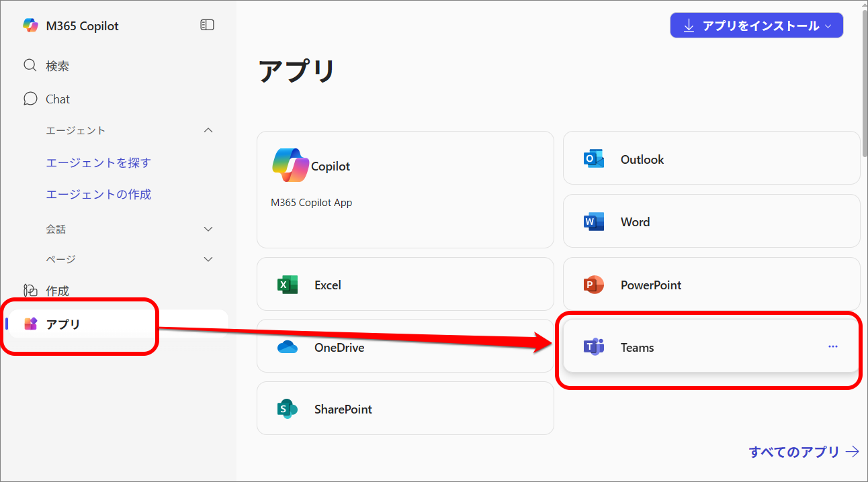
Task: Open the SharePoint app card
Action: [405, 408]
